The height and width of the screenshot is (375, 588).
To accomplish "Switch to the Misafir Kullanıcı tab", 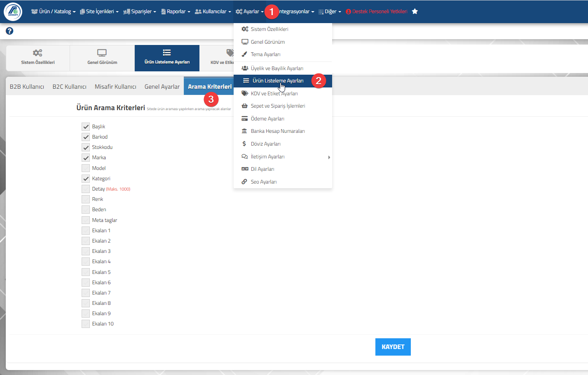I will pyautogui.click(x=115, y=87).
